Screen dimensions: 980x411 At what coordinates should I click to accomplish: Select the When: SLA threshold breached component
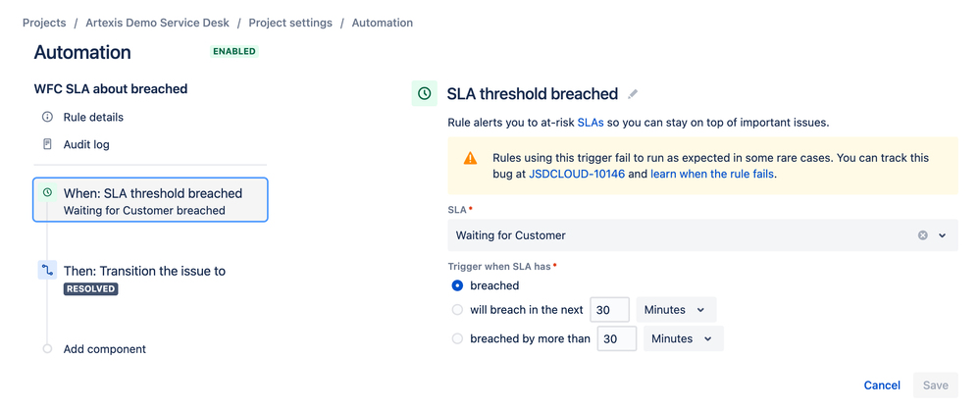click(150, 200)
